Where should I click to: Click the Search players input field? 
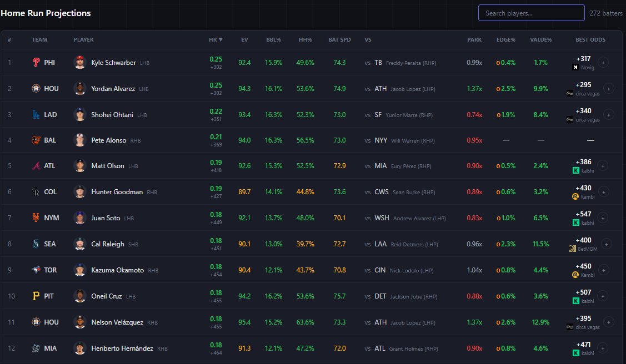point(532,13)
